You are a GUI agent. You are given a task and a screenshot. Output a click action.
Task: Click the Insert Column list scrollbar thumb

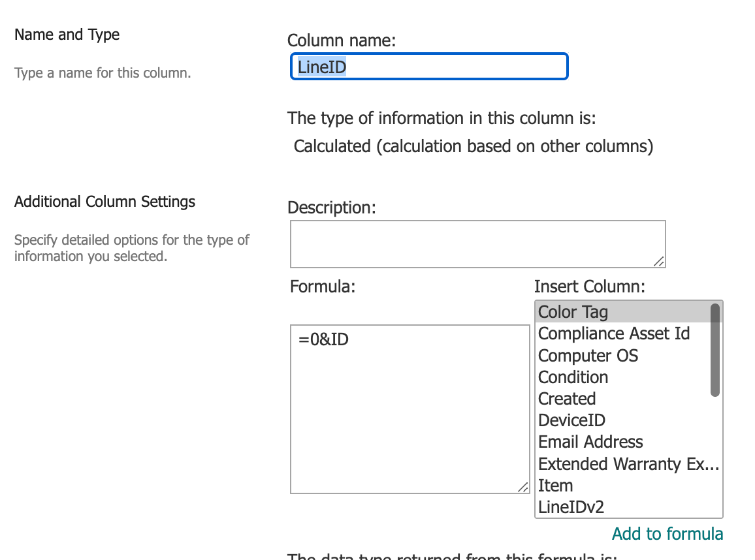(x=715, y=349)
